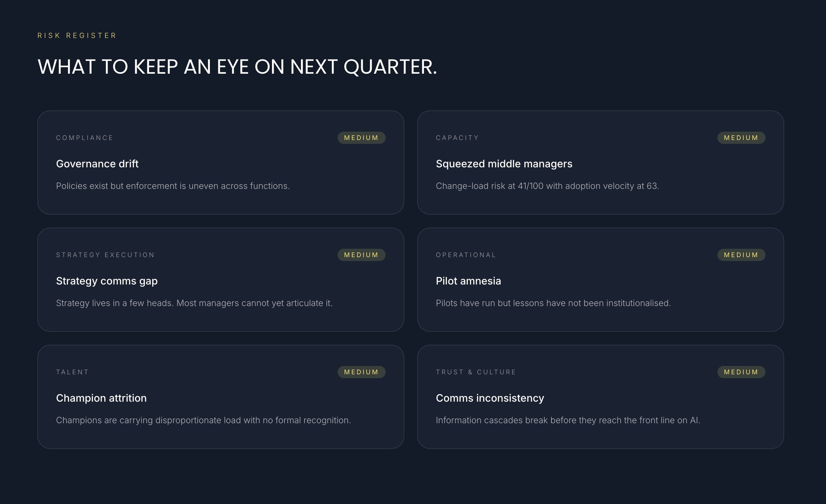
Task: Click the MEDIUM badge on Talent card
Action: click(361, 372)
